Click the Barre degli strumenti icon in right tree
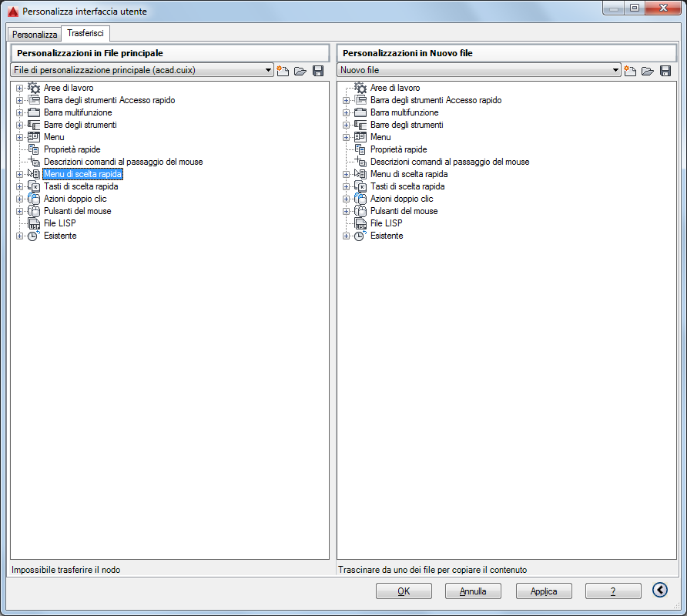This screenshot has width=687, height=616. coord(360,125)
